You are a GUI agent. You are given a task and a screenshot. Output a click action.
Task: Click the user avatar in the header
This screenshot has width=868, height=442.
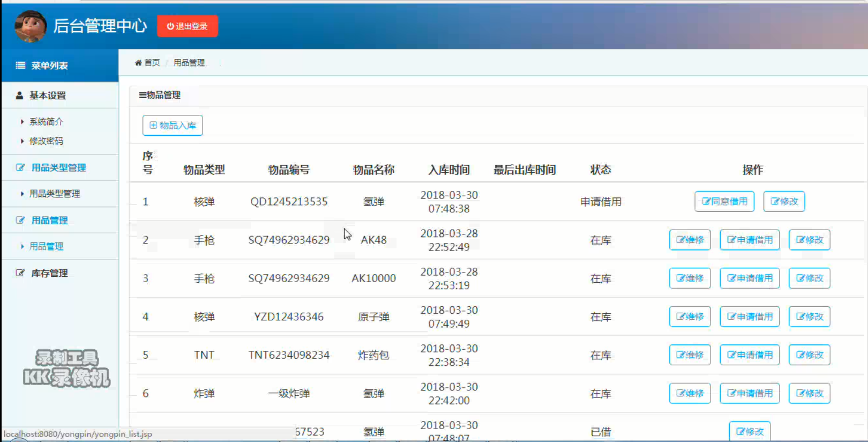[31, 26]
